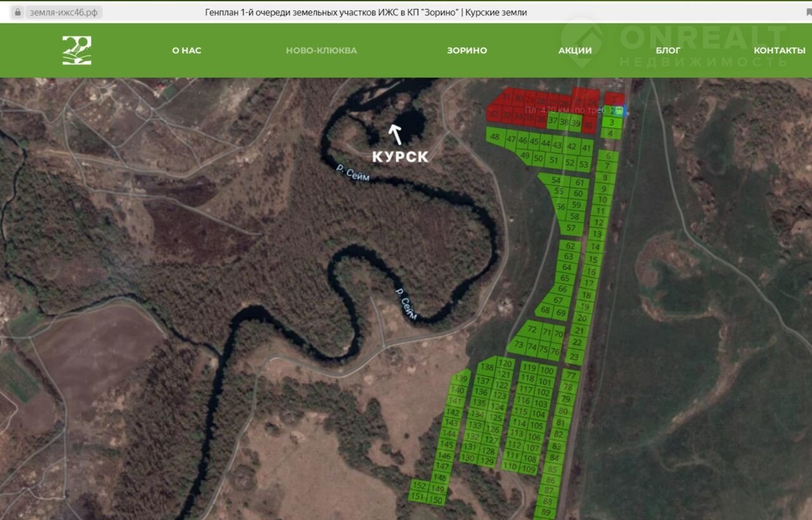
Task: Select green plot number 37
Action: coord(553,121)
